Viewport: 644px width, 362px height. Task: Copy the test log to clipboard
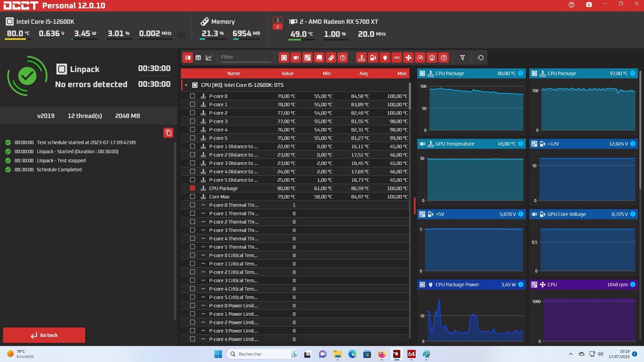point(168,133)
